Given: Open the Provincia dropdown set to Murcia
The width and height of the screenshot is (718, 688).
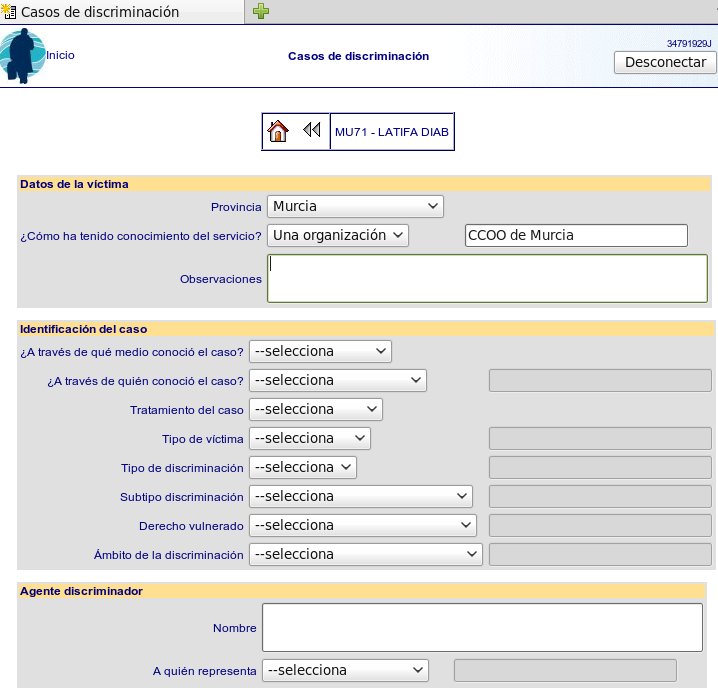Looking at the screenshot, I should click(355, 206).
